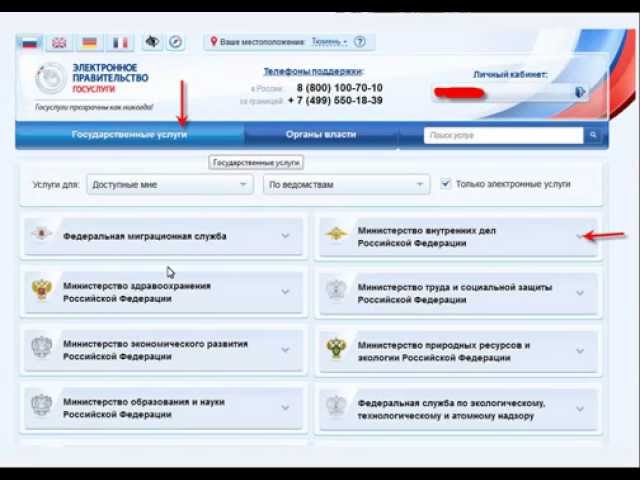This screenshot has width=640, height=480.
Task: Click the personal cabinet logout icon
Action: point(579,92)
